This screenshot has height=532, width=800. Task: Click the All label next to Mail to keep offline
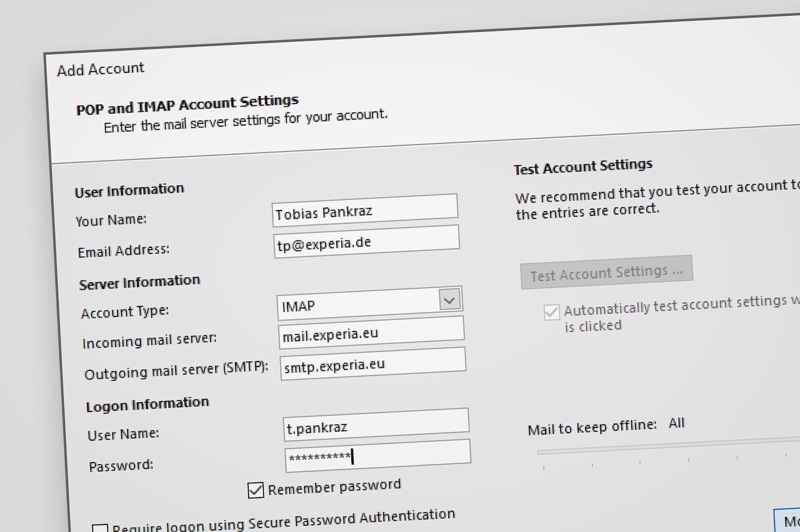point(677,424)
